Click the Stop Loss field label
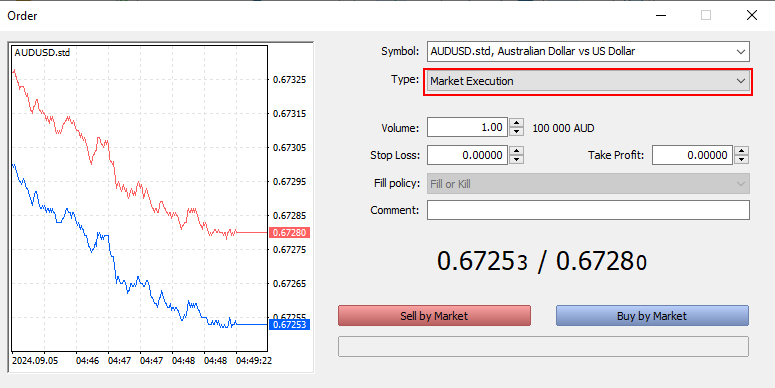Viewport: 775px width, 388px height. coord(395,155)
